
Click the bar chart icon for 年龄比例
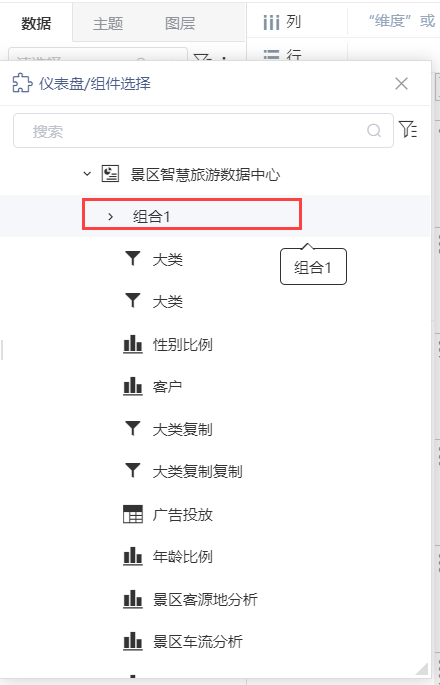(x=133, y=557)
